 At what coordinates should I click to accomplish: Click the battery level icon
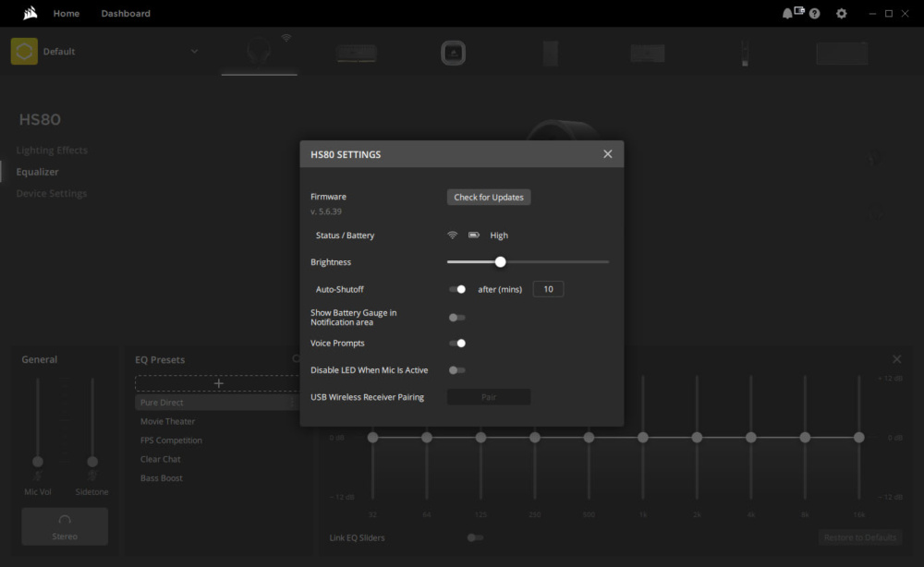pos(474,235)
